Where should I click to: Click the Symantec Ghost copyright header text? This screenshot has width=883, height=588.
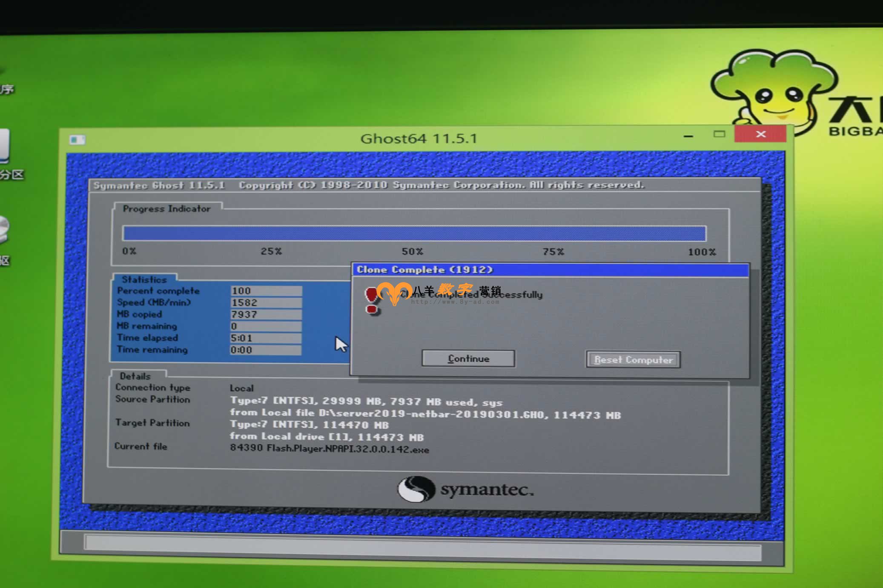pos(369,185)
